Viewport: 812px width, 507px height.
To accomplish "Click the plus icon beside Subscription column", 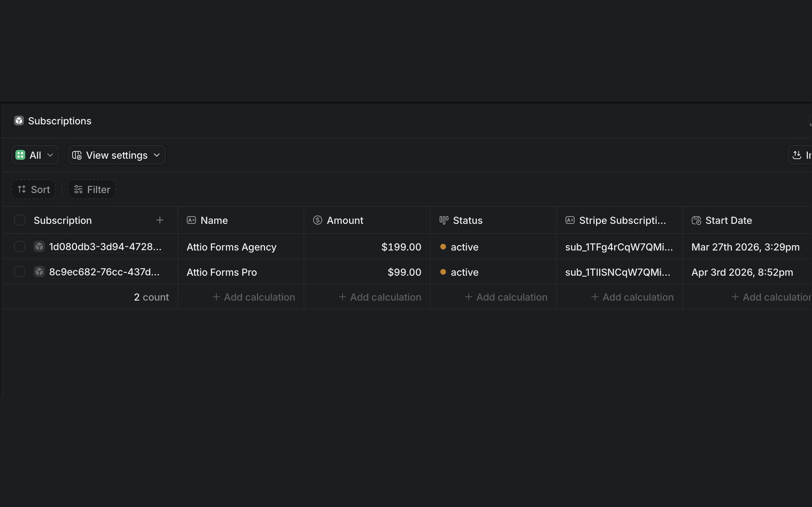I will tap(159, 220).
